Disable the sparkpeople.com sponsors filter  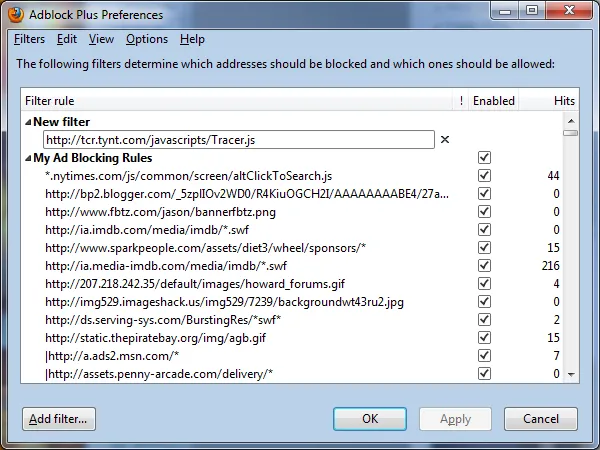tap(484, 248)
